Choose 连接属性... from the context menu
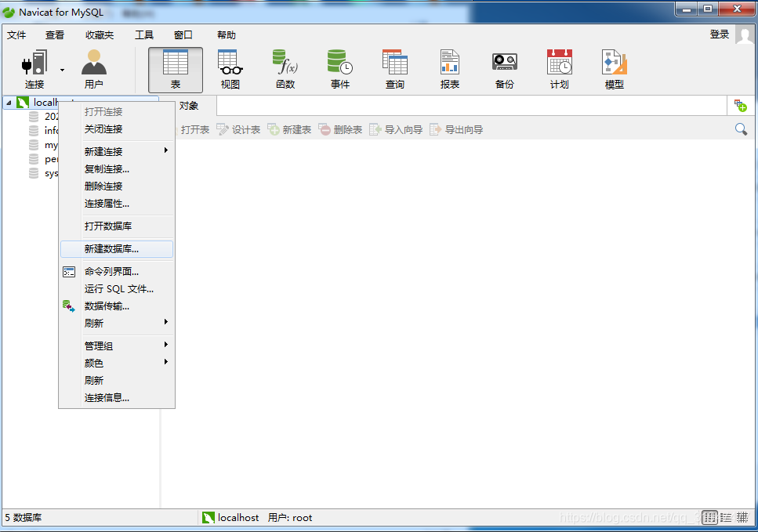758x532 pixels. 117,204
